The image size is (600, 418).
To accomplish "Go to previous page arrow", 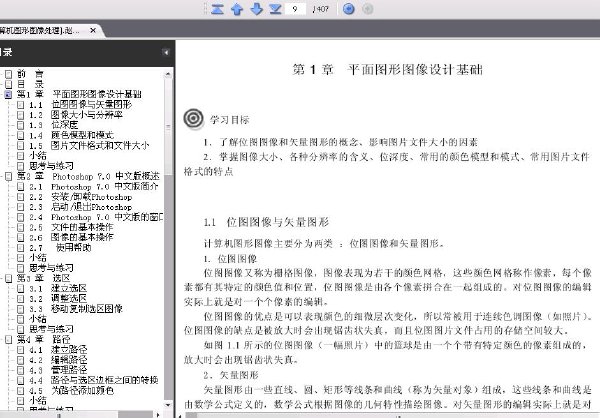I will click(237, 8).
